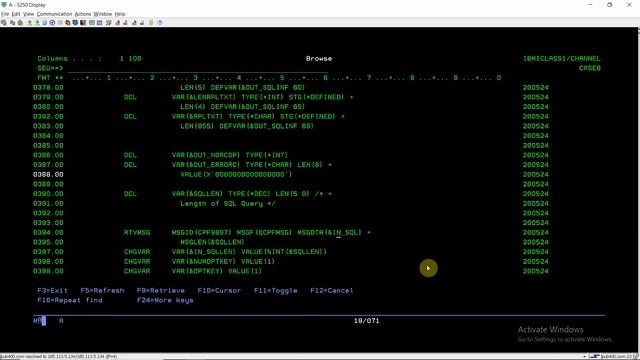Image resolution: width=640 pixels, height=360 pixels.
Task: Click the blue circular toolbar icon
Action: click(x=52, y=23)
